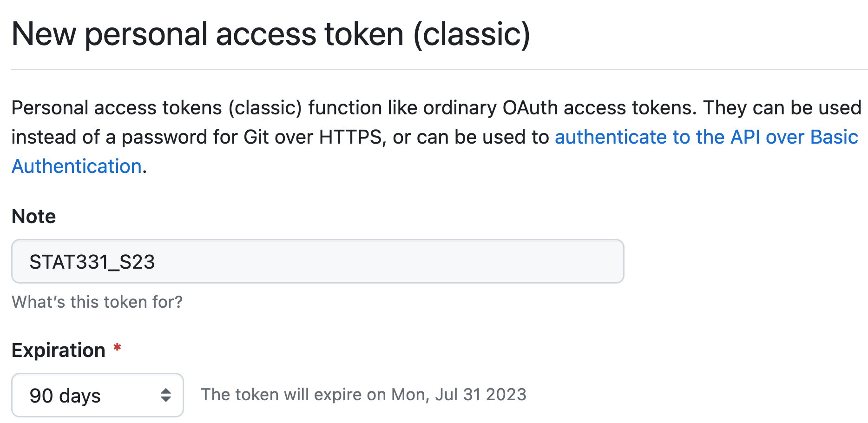The height and width of the screenshot is (423, 868).
Task: Click the 'Expiration' field label
Action: tap(59, 350)
